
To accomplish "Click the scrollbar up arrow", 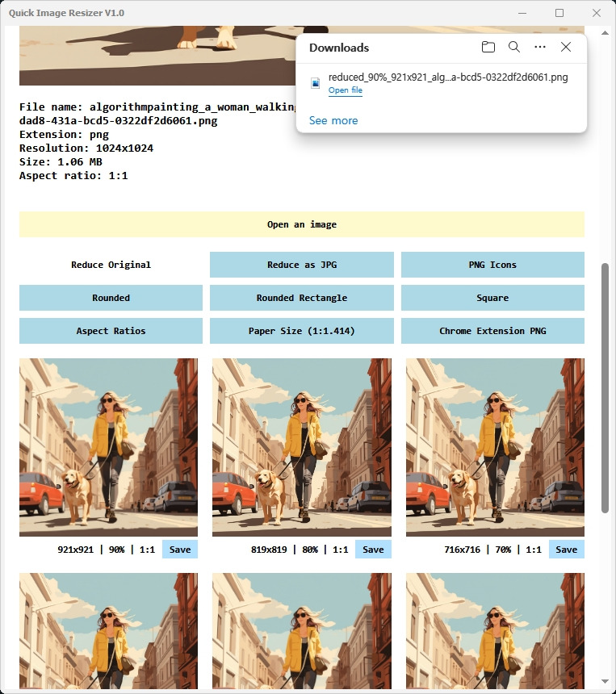I will 605,33.
